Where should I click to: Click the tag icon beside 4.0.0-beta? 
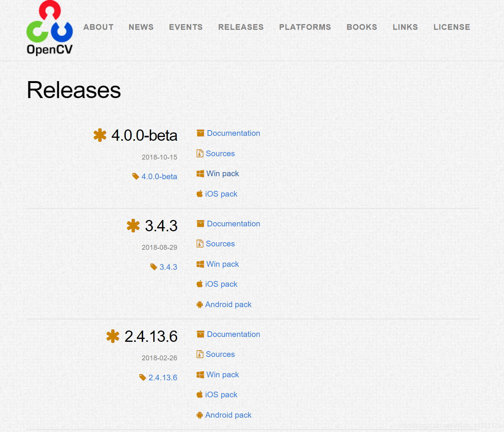coord(136,176)
